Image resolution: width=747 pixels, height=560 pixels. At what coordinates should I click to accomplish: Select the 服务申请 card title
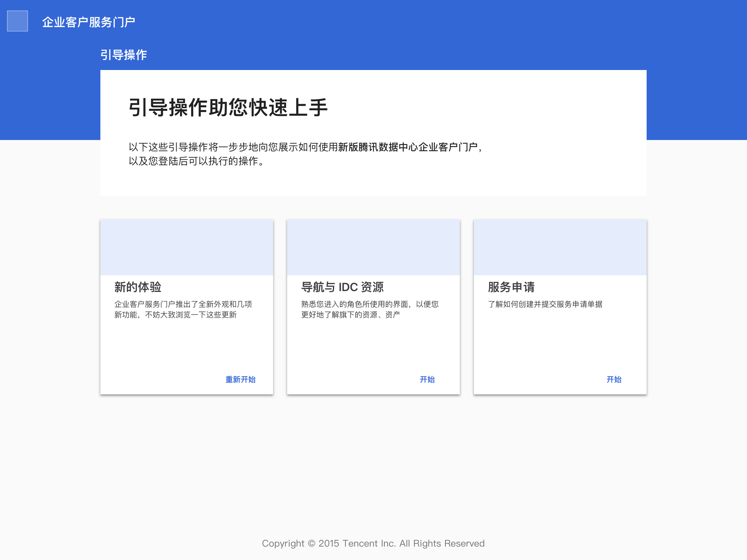tap(511, 287)
